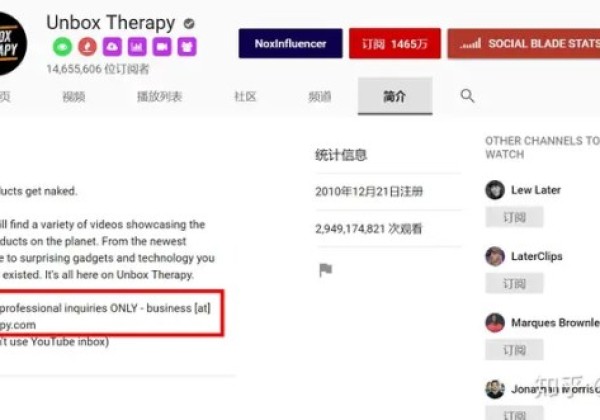This screenshot has width=600, height=420.
Task: Switch to the 播放列表 tab
Action: tap(160, 96)
